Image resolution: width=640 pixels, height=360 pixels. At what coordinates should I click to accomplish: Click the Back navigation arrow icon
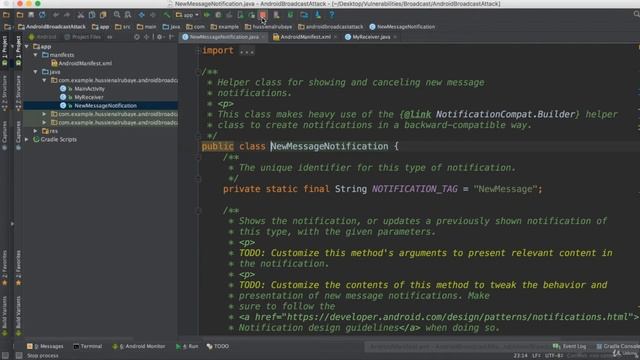141,15
